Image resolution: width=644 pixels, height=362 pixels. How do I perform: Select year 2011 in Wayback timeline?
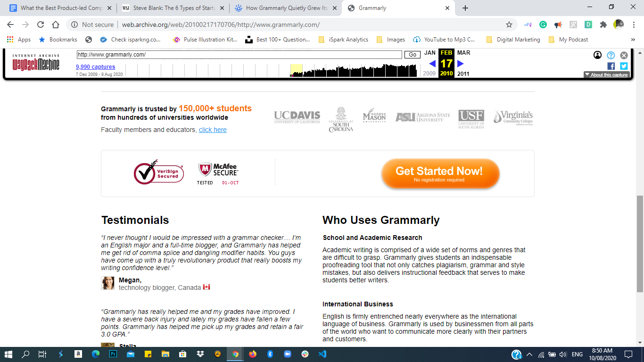point(463,74)
